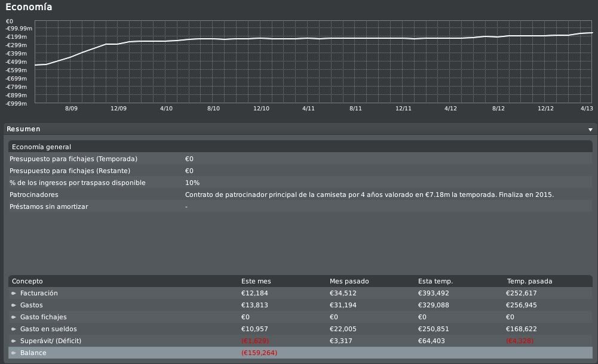Click Gastos last season value €256,945
The height and width of the screenshot is (364, 598).
[x=522, y=305]
